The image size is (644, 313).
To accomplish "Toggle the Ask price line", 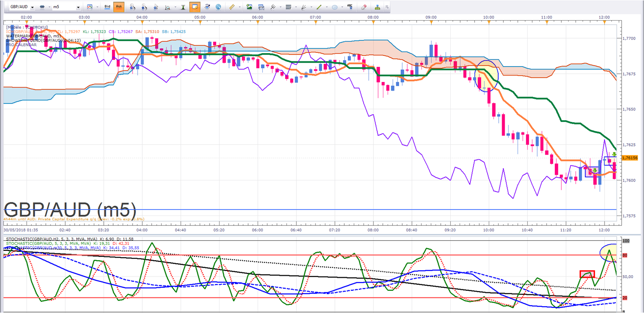I will [x=119, y=7].
